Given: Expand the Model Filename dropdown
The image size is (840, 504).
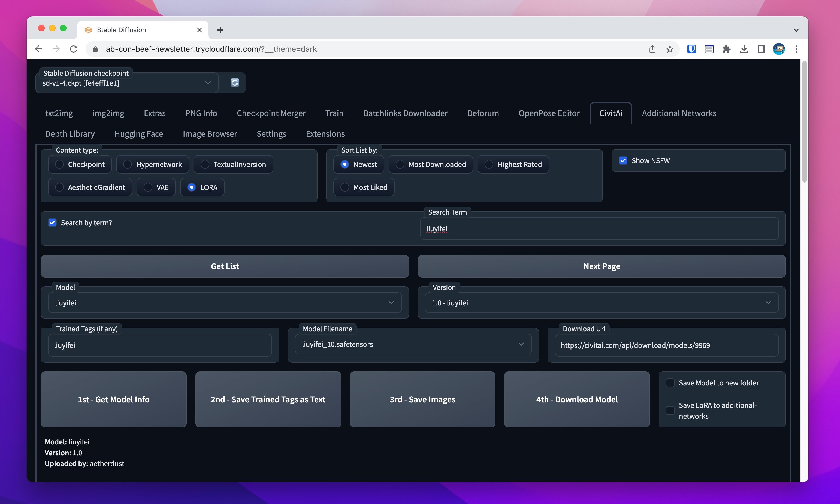Looking at the screenshot, I should pos(521,344).
